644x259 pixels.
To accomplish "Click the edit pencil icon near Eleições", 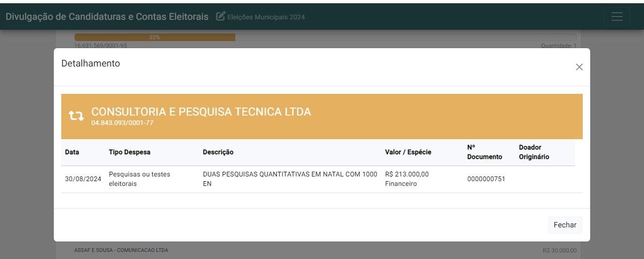I will (x=220, y=17).
